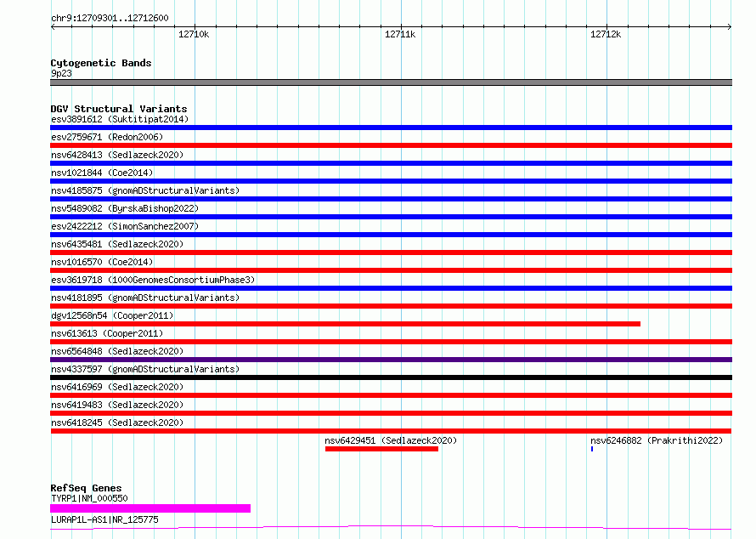Click the chr9:12709301..12712600 region label
The height and width of the screenshot is (539, 756).
[110, 19]
